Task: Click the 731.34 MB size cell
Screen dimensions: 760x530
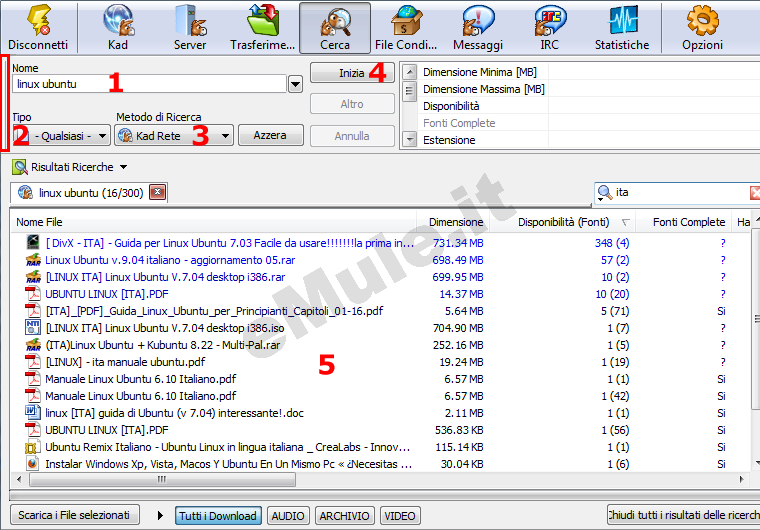Action: click(458, 243)
